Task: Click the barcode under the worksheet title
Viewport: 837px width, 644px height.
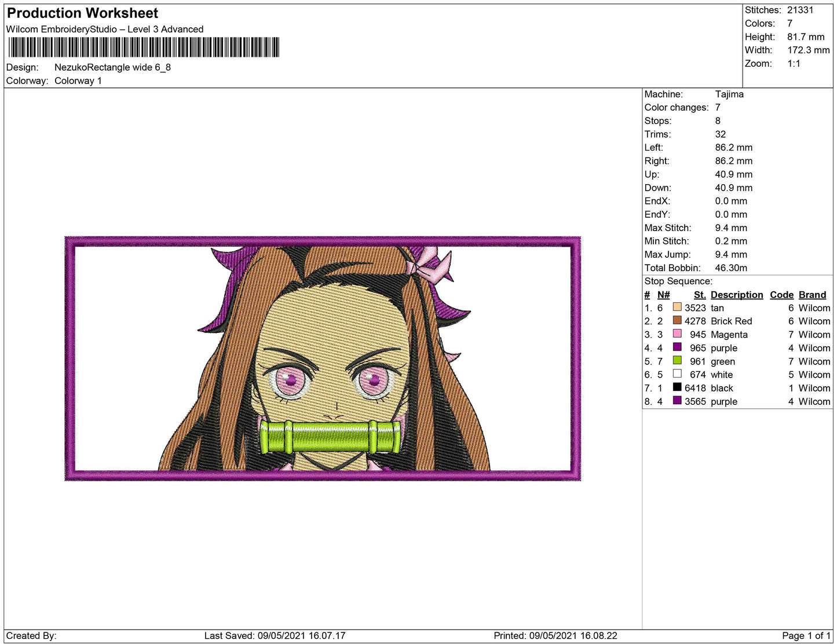Action: [144, 47]
